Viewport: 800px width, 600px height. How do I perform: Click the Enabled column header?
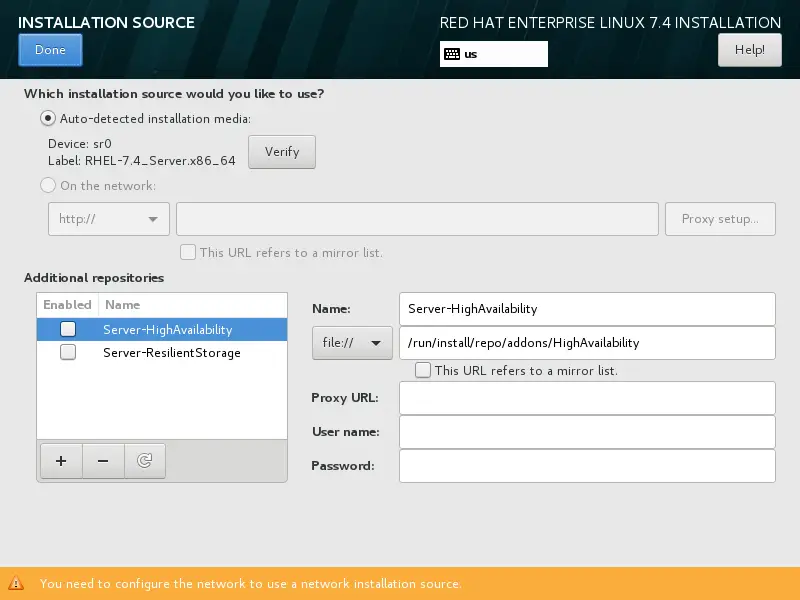(x=67, y=305)
